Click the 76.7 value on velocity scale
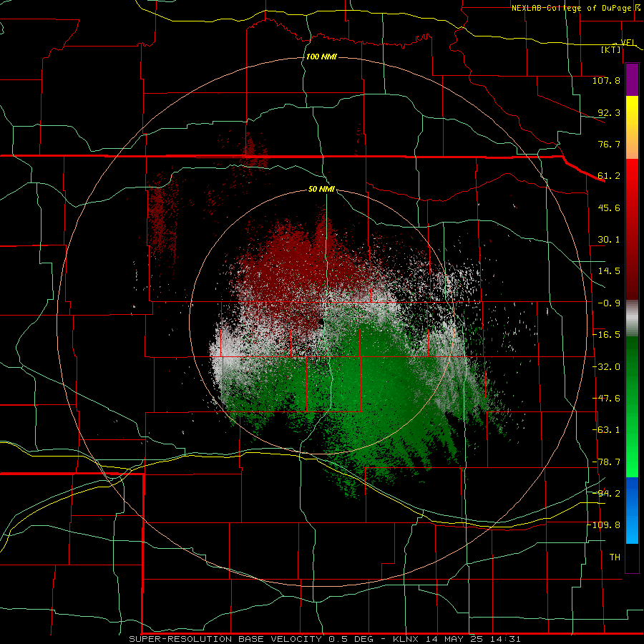The height and width of the screenshot is (644, 644). pos(609,144)
